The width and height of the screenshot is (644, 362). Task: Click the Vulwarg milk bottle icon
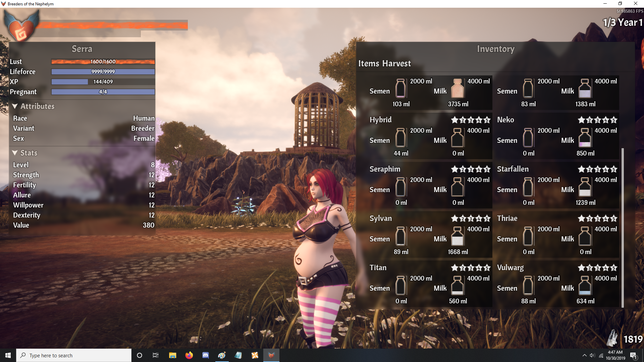(585, 285)
